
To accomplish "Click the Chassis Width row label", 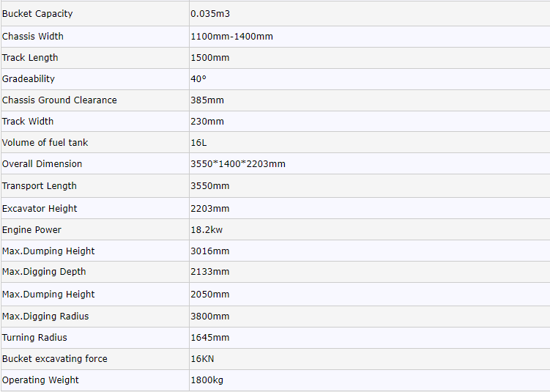I will (33, 37).
